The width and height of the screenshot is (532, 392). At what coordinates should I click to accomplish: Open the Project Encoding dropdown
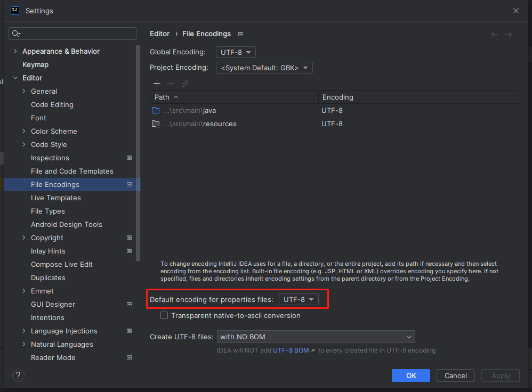[x=264, y=68]
